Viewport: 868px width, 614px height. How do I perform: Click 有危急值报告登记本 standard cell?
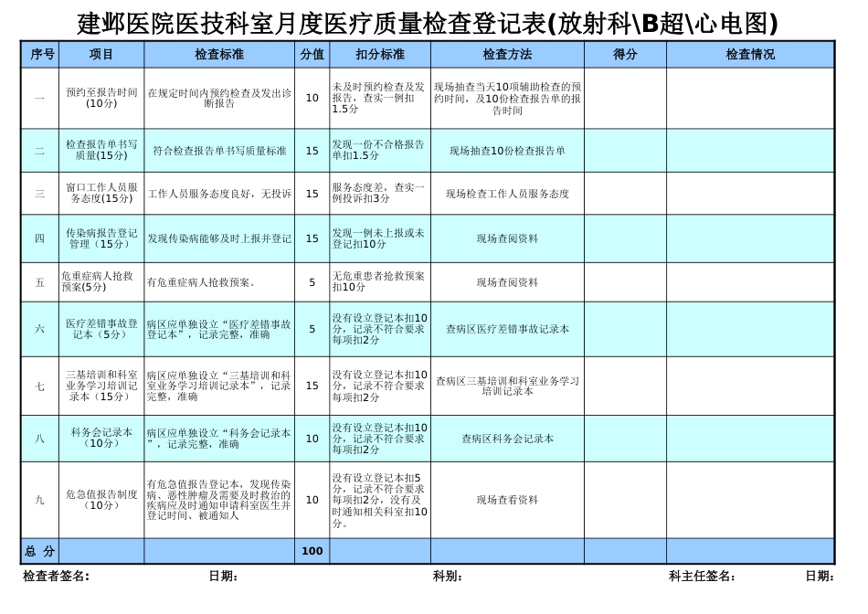[219, 500]
